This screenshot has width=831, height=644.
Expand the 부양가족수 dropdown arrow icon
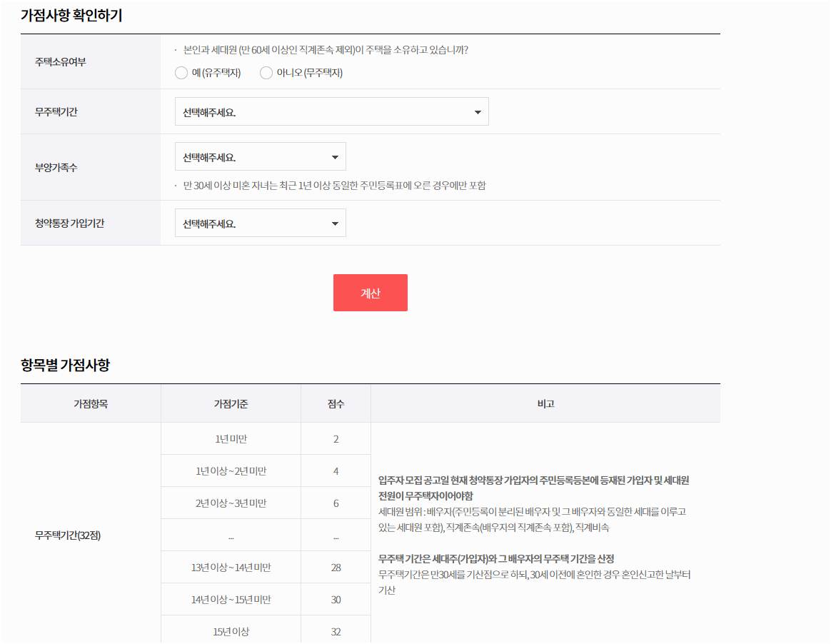point(334,156)
